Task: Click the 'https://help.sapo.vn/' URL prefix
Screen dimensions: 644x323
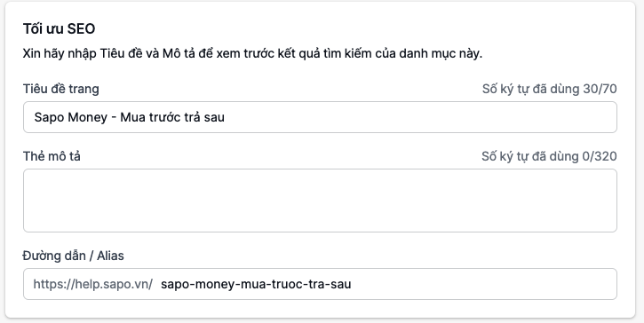Action: (x=92, y=284)
